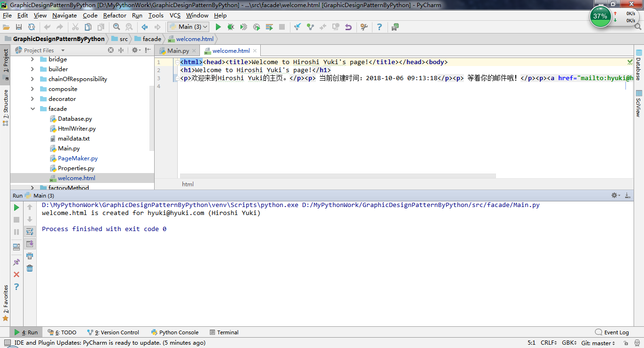644x348 pixels.
Task: Open Project panel gear settings
Action: tap(136, 50)
